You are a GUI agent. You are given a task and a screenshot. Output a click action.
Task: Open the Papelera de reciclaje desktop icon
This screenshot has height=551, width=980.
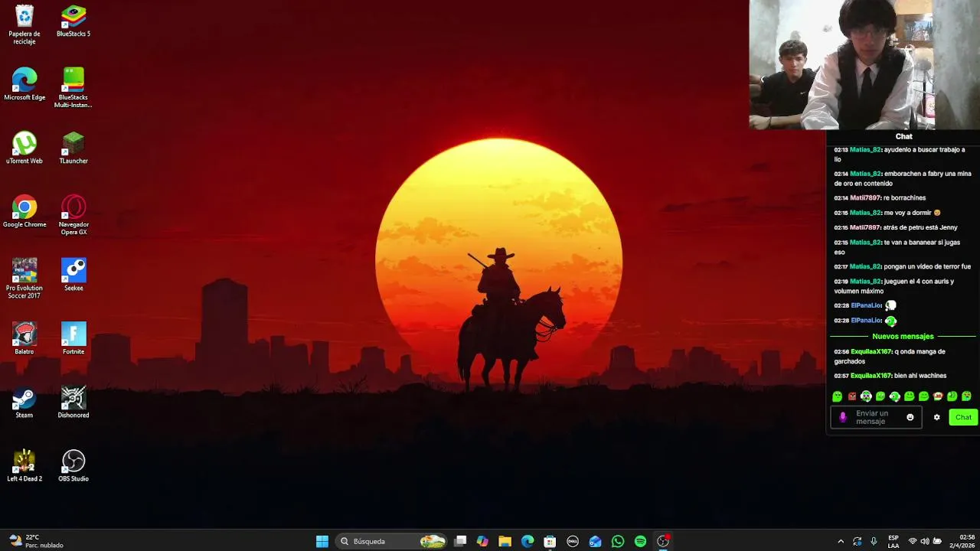click(x=24, y=24)
